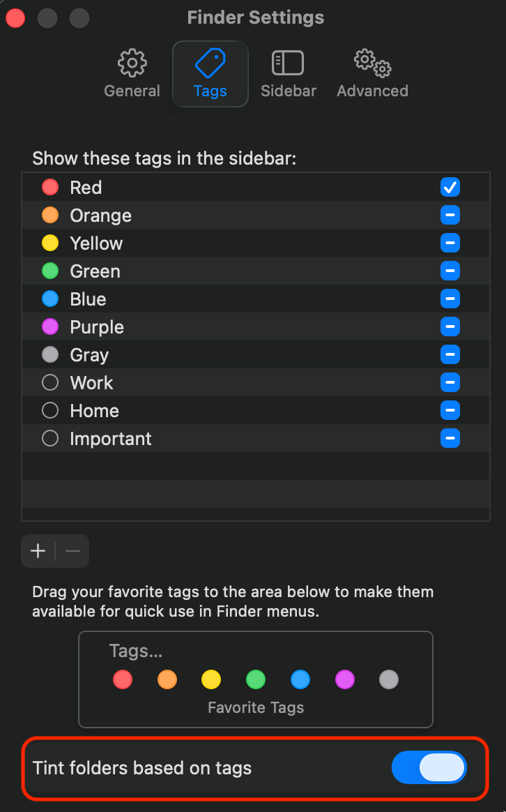Click the blue favorite tag swatch

pos(300,679)
